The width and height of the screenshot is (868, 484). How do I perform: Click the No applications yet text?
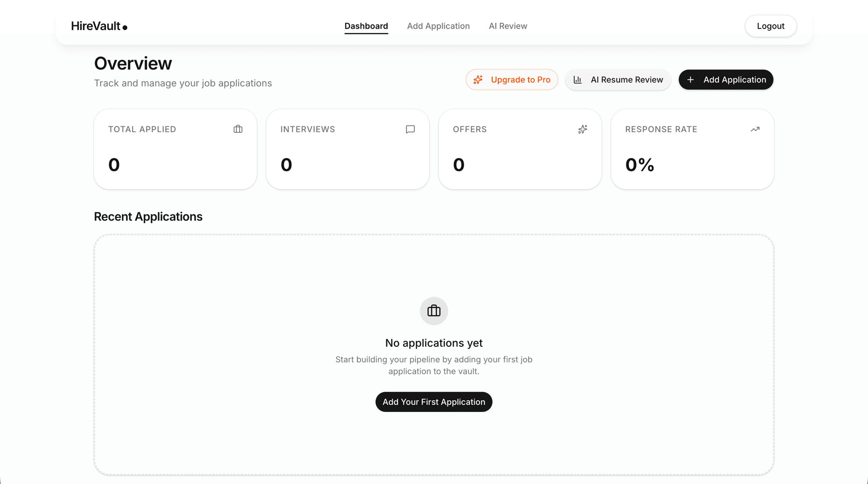click(x=434, y=343)
